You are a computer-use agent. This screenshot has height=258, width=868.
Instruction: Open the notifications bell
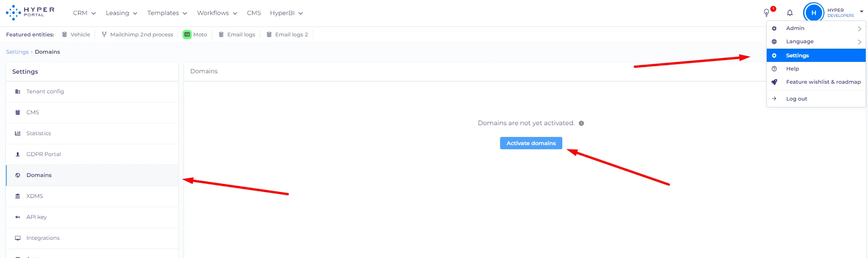point(790,13)
